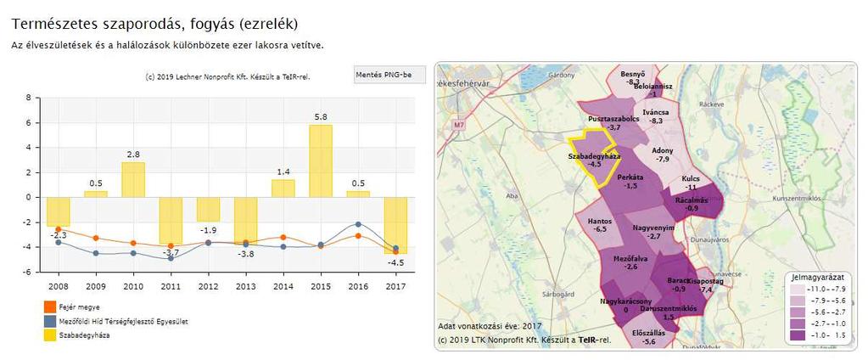Select Besnyő region on the map
This screenshot has width=868, height=360.
pos(631,81)
